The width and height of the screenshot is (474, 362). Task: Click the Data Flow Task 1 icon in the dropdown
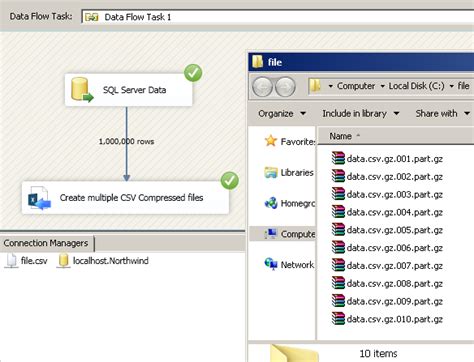tap(92, 17)
